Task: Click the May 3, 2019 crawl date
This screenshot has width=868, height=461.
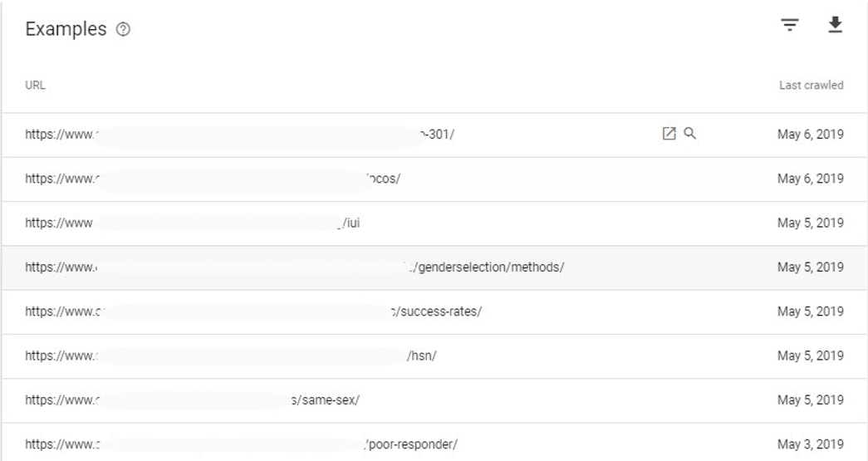Action: 811,444
